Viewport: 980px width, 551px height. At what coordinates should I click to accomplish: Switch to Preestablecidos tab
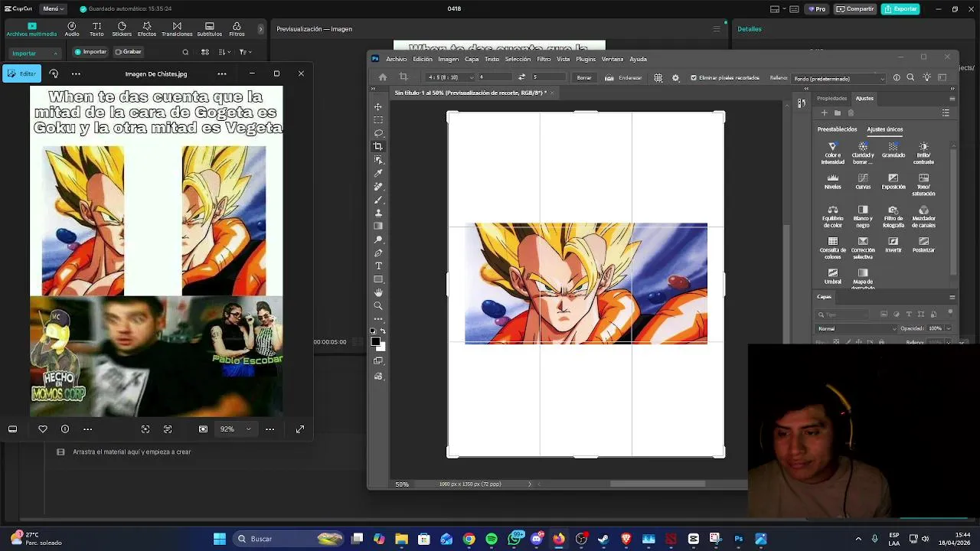(x=838, y=129)
